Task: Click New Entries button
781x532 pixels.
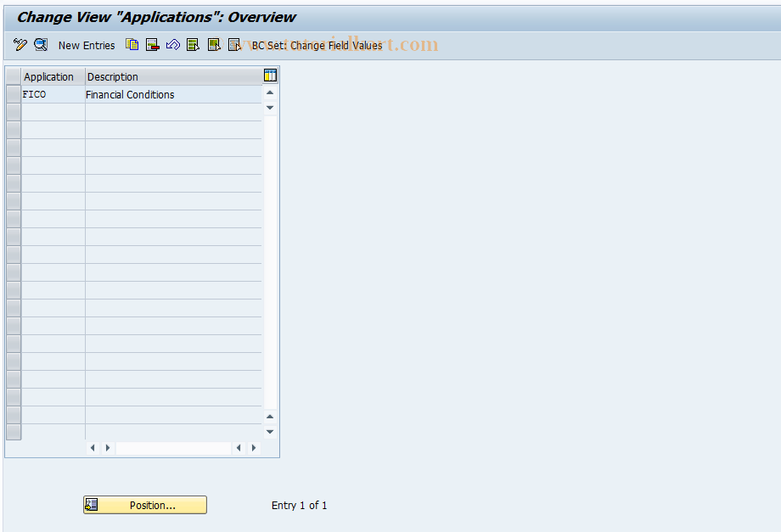Action: 87,45
